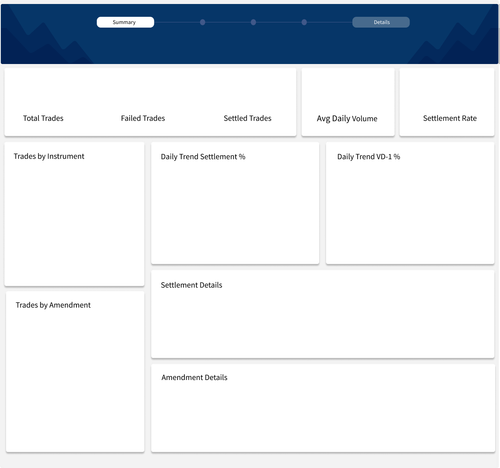Click the Amendment Details title

[194, 377]
